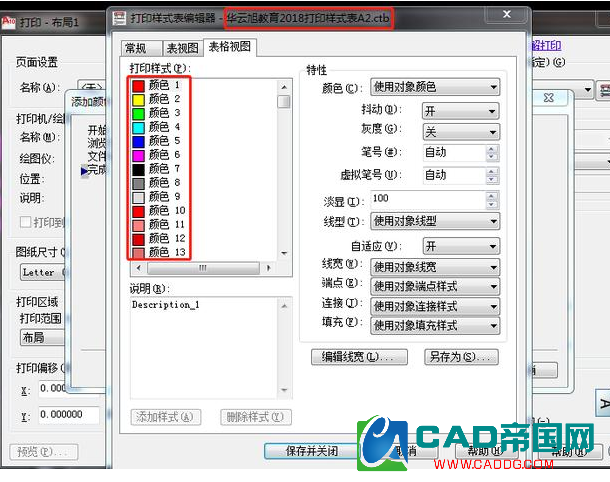Select the yellow 颜色 2 swatch
The image size is (610, 482).
tap(138, 99)
